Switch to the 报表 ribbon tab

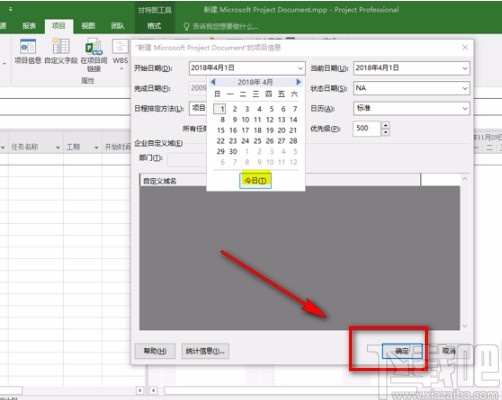click(x=29, y=26)
